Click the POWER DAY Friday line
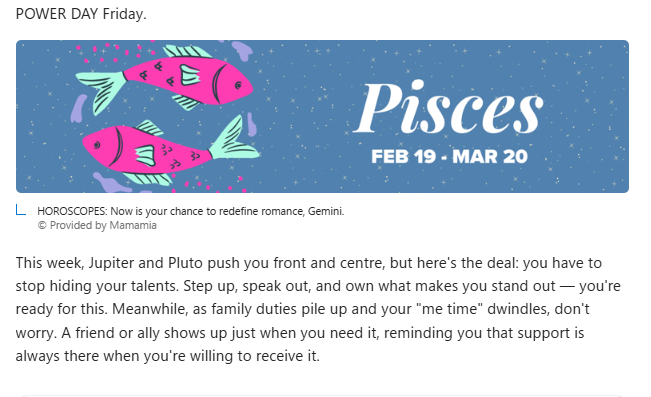This screenshot has height=397, width=651. click(81, 14)
